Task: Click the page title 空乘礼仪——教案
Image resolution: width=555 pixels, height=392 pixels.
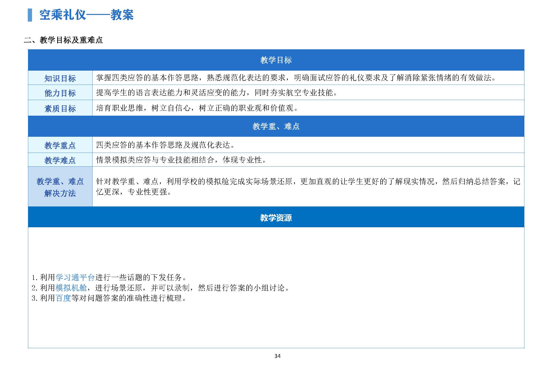Action: tap(86, 15)
